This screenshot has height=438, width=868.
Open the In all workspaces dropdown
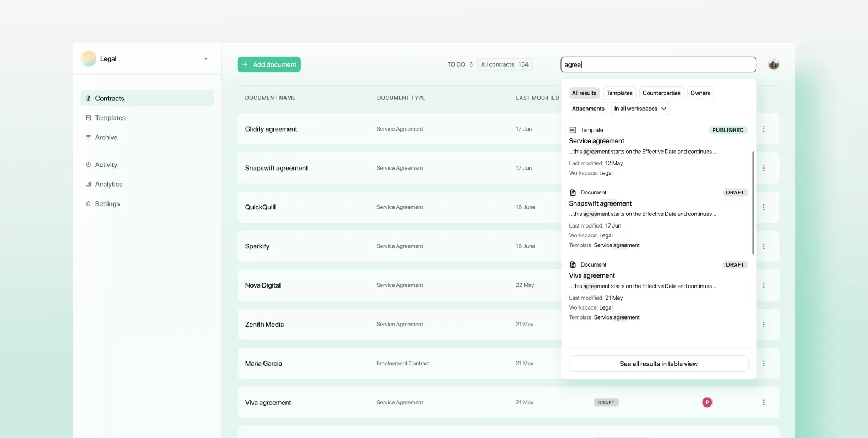point(640,109)
